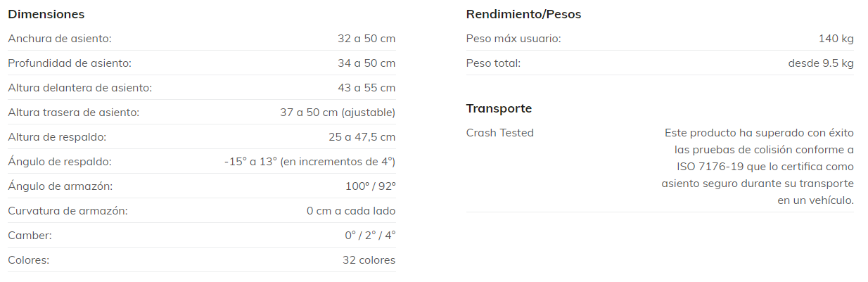
Task: Click the desde 9.5 kg value
Action: 820,63
